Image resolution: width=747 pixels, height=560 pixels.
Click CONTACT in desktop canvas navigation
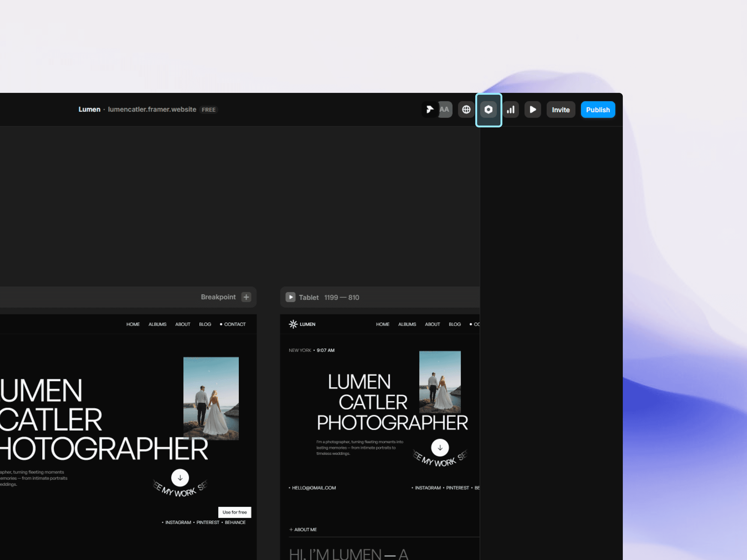tap(235, 324)
